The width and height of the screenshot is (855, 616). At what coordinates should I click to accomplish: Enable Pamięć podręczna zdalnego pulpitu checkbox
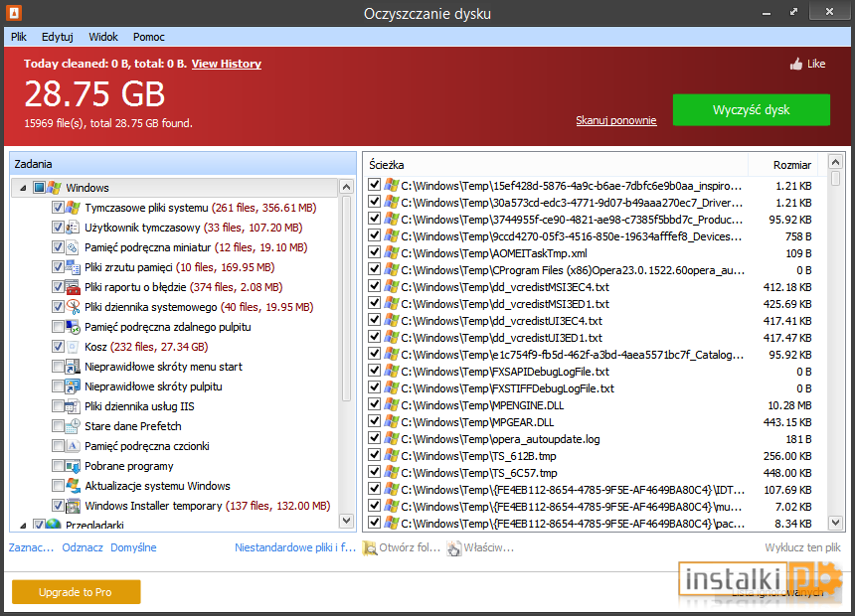[58, 327]
